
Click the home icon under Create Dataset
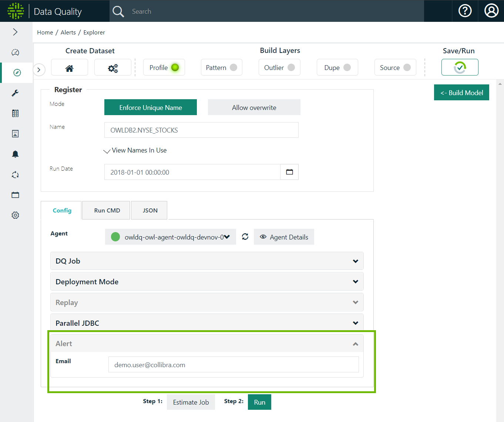point(69,67)
